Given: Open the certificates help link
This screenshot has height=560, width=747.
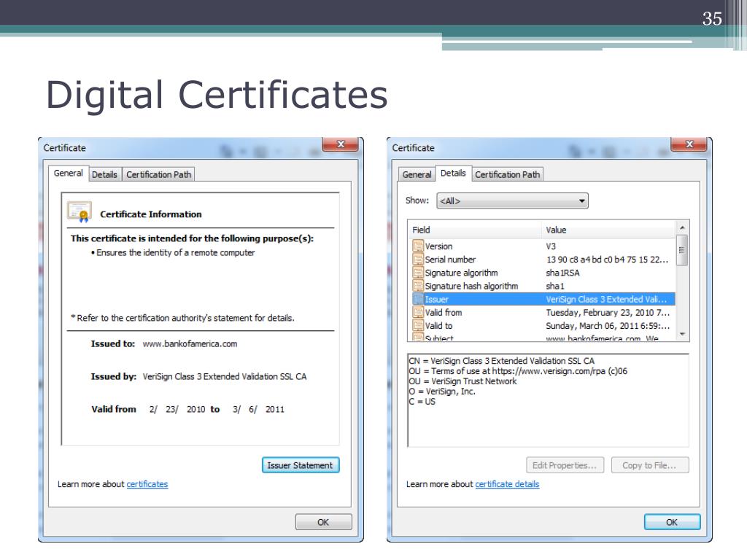Looking at the screenshot, I should point(147,484).
